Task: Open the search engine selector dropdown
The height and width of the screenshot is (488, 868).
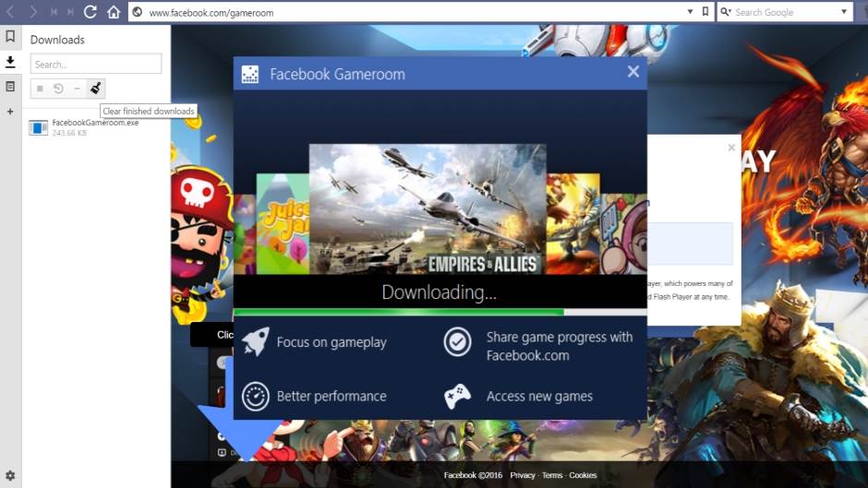Action: tap(727, 12)
